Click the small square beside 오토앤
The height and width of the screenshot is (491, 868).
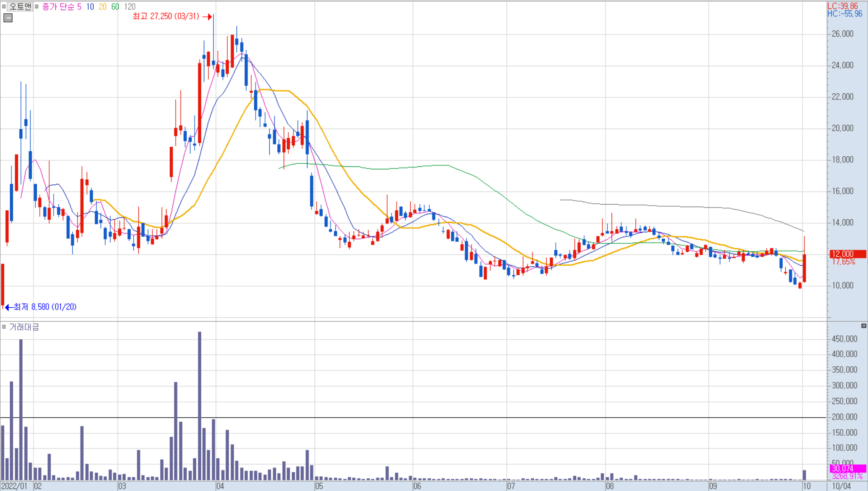pos(4,6)
